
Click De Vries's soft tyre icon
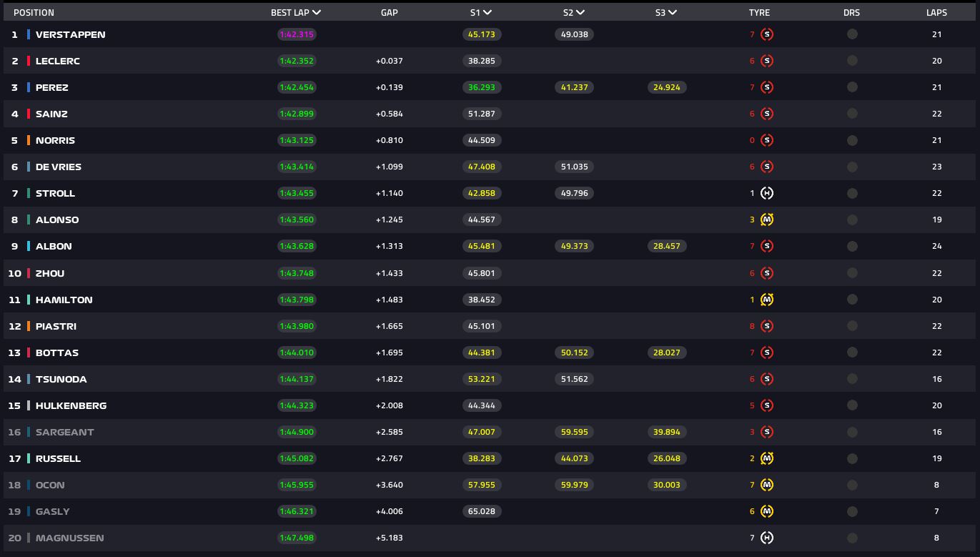point(767,167)
